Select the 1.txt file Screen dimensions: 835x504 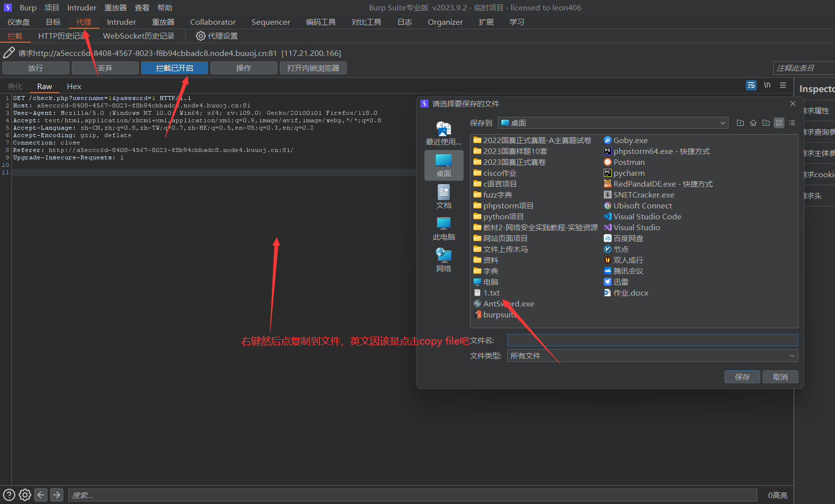(x=486, y=293)
